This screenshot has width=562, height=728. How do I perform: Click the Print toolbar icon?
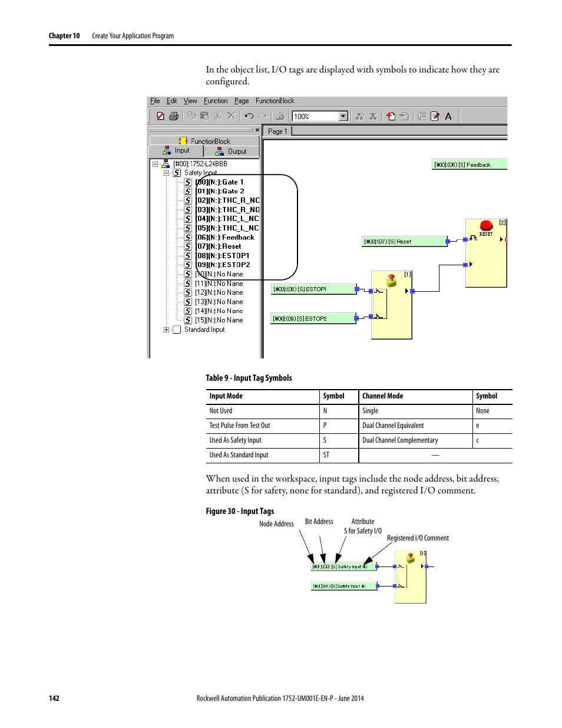[x=174, y=116]
